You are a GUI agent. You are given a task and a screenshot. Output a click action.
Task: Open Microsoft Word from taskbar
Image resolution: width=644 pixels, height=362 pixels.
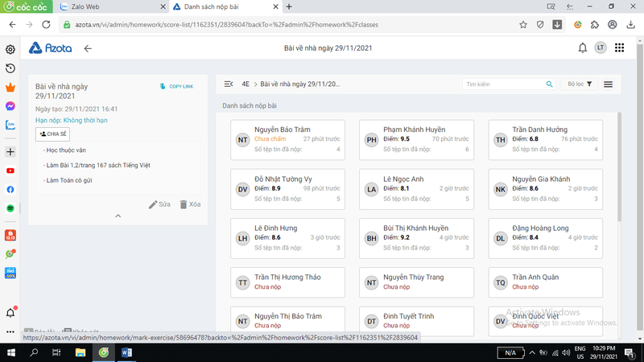pyautogui.click(x=126, y=352)
